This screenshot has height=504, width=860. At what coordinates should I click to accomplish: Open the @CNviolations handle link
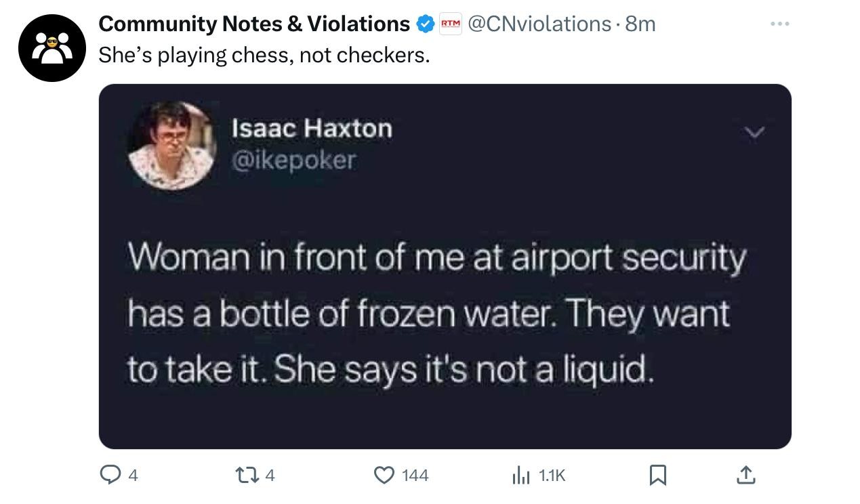tap(540, 24)
